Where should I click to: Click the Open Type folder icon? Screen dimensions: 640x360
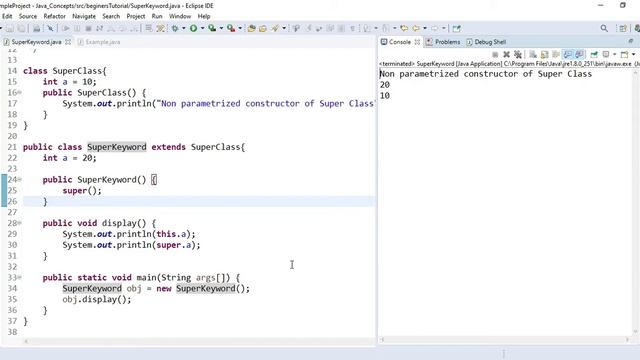[x=262, y=28]
